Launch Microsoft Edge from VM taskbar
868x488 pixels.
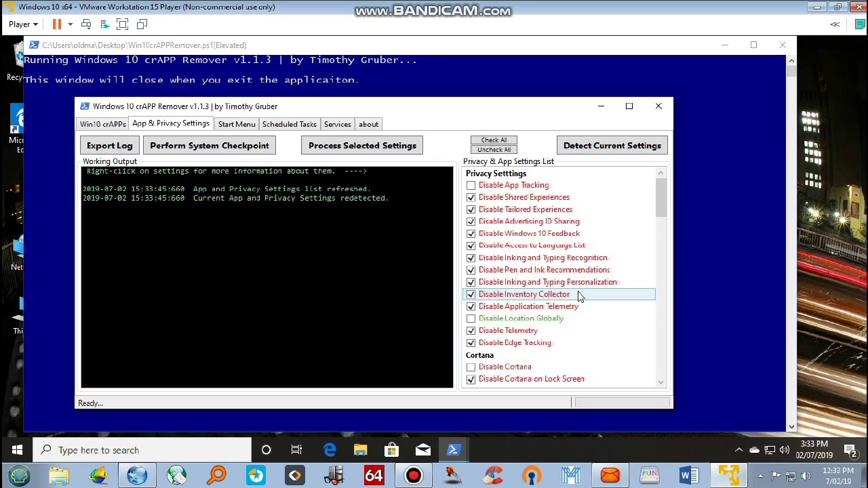pos(330,450)
